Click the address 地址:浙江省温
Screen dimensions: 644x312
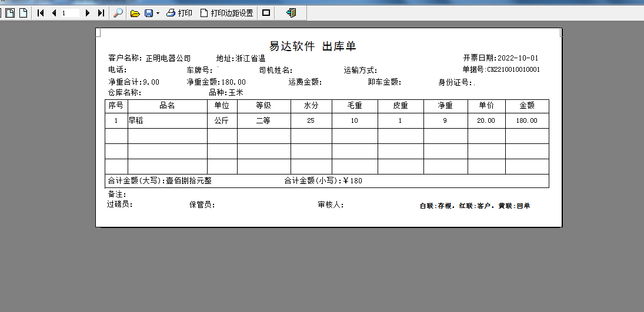241,58
